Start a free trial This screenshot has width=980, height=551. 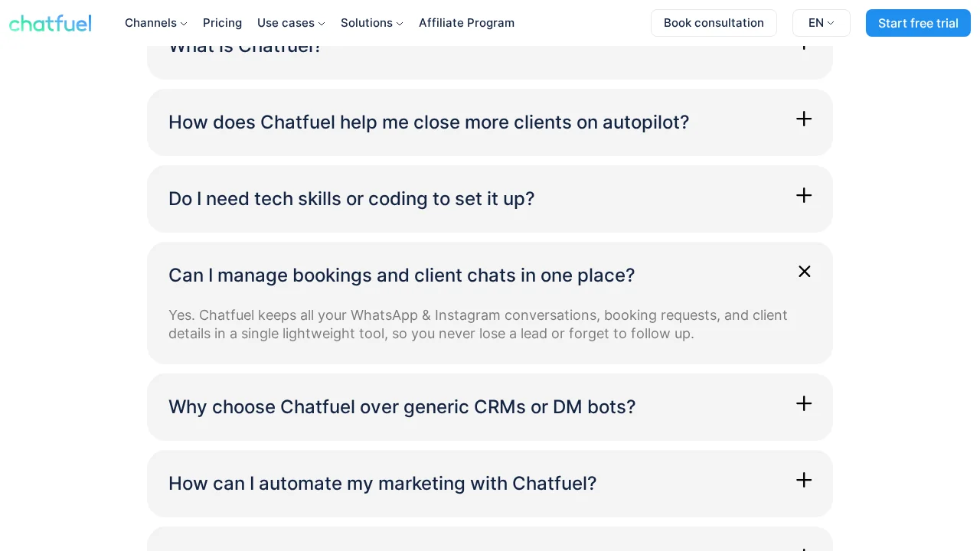point(918,23)
